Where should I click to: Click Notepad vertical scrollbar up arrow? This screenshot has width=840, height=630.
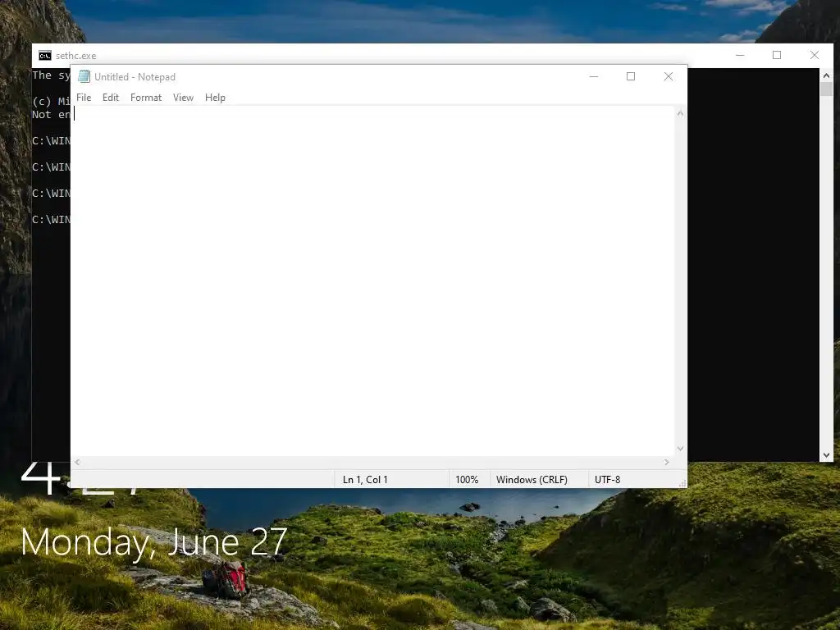(680, 113)
